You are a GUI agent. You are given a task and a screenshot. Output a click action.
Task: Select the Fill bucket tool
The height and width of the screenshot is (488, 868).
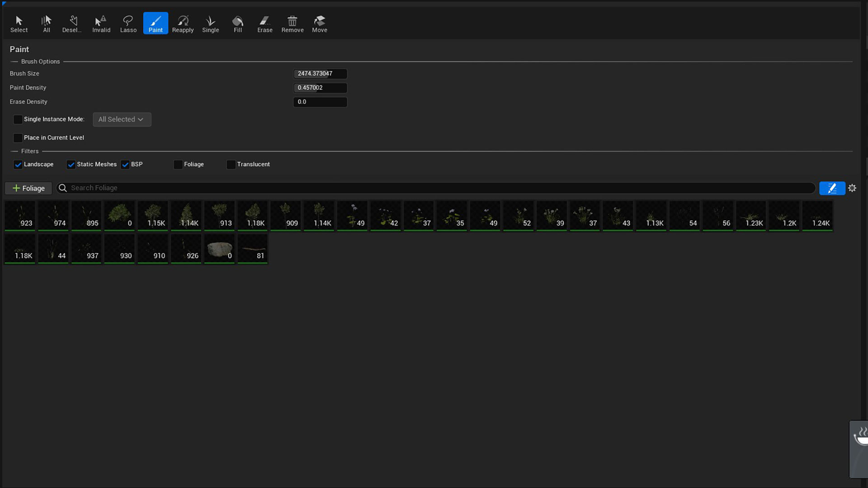(238, 23)
